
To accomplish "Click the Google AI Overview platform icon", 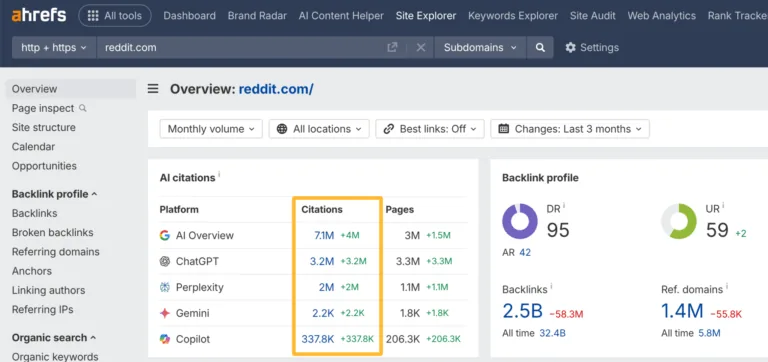I will tap(165, 236).
